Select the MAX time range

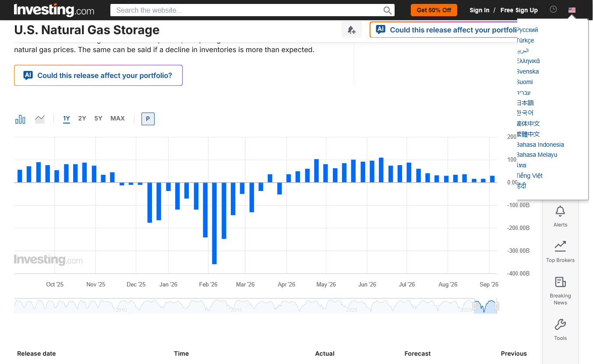[x=117, y=118]
